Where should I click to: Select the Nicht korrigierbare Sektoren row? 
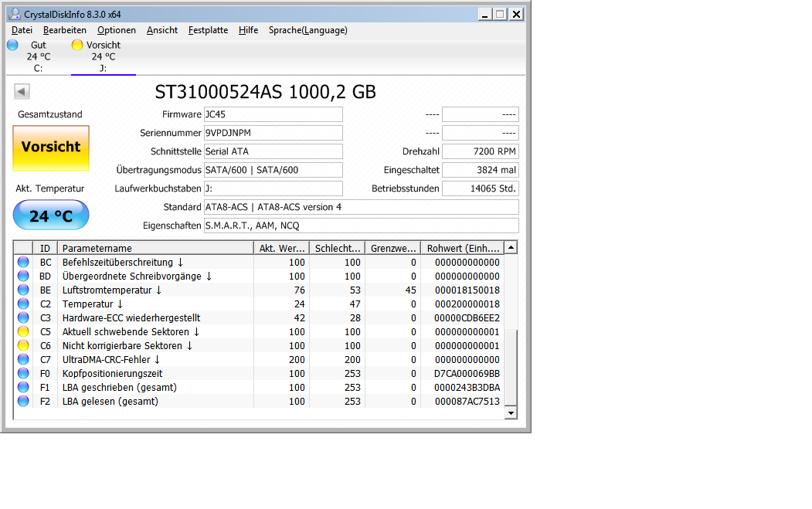258,346
